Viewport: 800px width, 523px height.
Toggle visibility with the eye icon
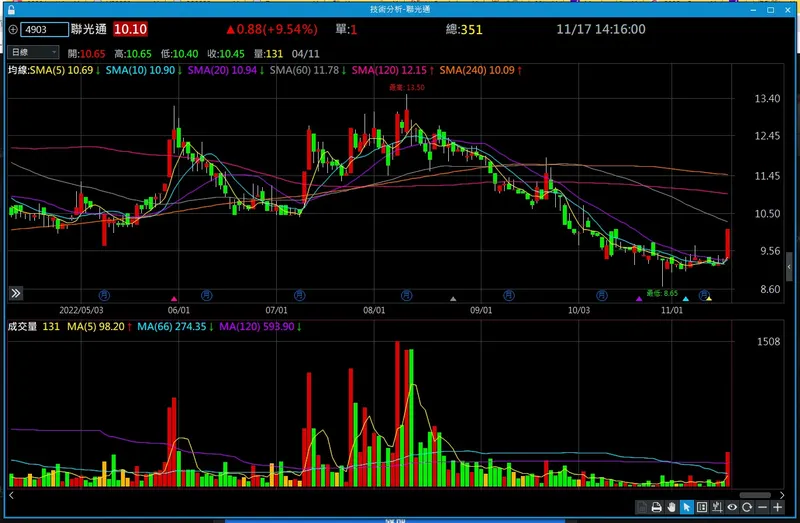point(732,507)
